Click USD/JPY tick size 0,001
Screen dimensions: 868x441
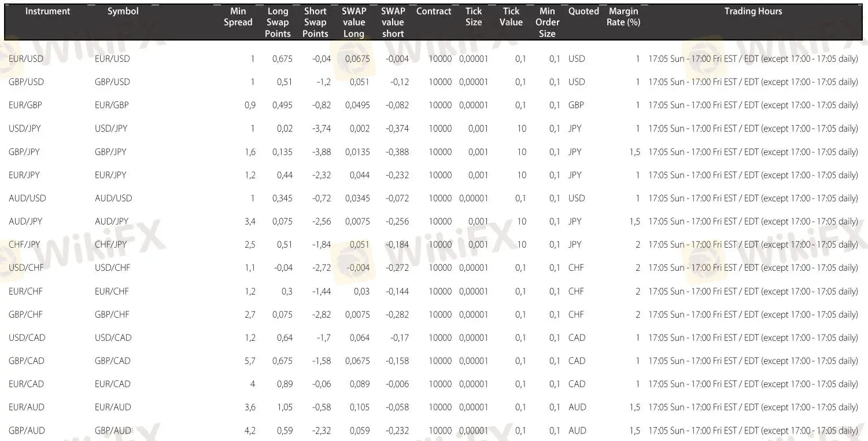tap(478, 128)
